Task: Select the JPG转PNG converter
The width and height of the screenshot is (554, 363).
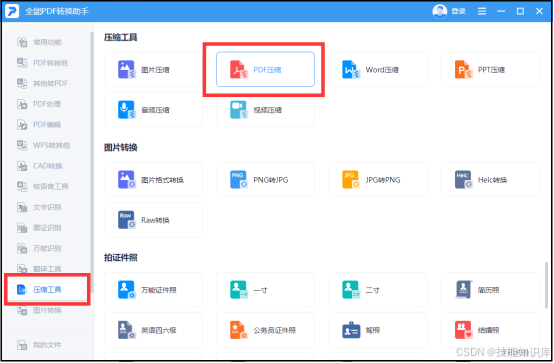Action: 378,180
